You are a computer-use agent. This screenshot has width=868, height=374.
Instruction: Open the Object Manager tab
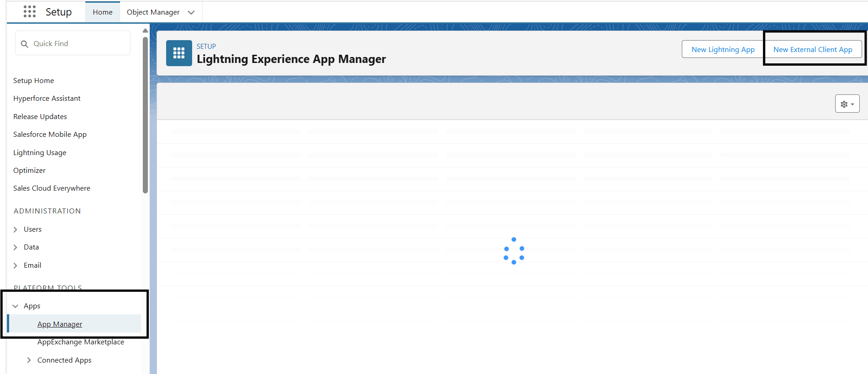153,12
